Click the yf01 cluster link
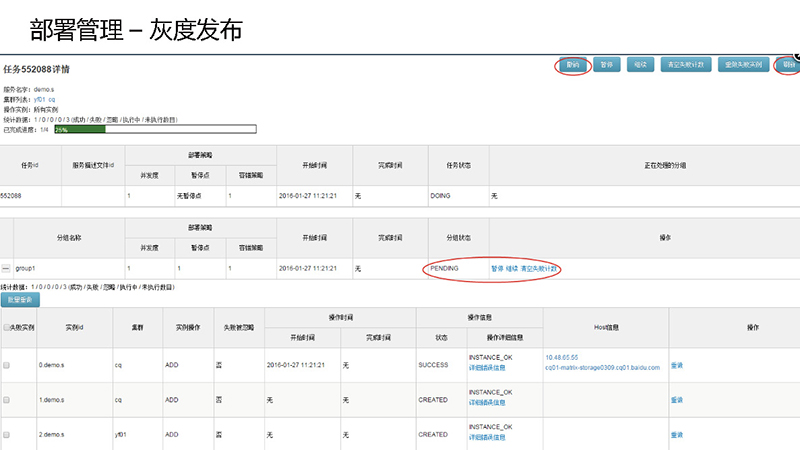The width and height of the screenshot is (800, 450). tap(38, 100)
